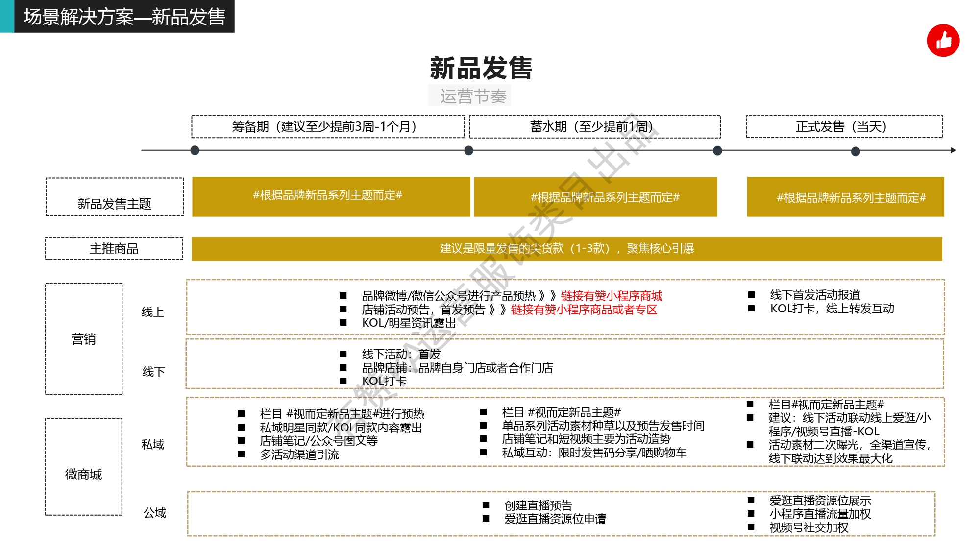This screenshot has width=980, height=551.
Task: Select the subtitle 运营节奏
Action: point(473,96)
